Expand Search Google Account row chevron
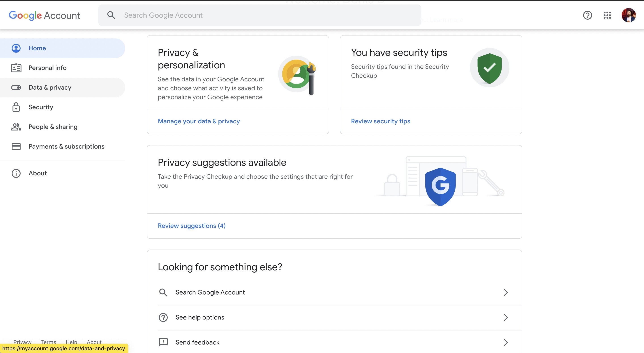Image resolution: width=644 pixels, height=353 pixels. (x=506, y=292)
